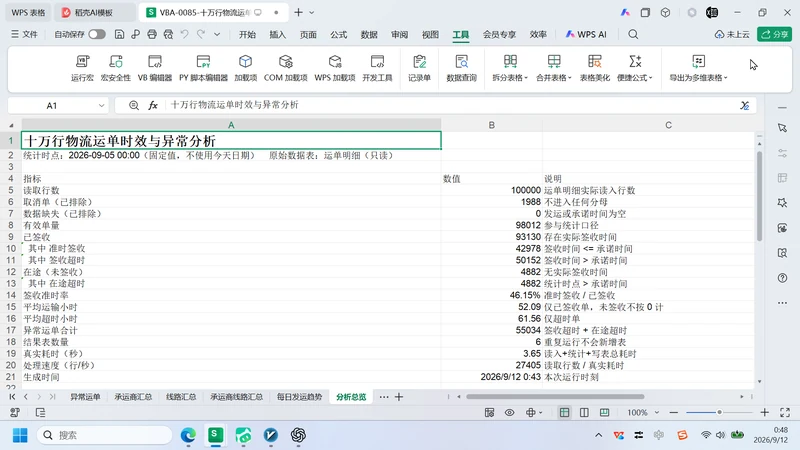
Task: Click the WPS AI button
Action: click(x=586, y=34)
